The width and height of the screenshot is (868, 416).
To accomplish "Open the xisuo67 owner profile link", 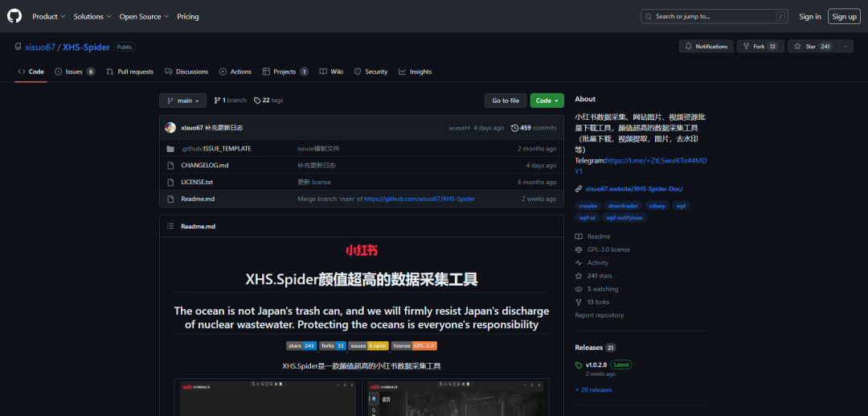I will coord(40,47).
